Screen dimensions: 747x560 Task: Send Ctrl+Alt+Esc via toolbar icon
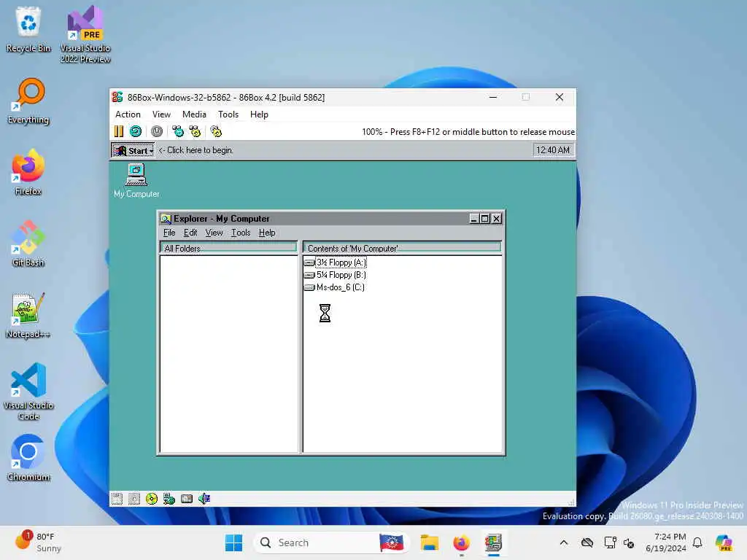(x=195, y=131)
